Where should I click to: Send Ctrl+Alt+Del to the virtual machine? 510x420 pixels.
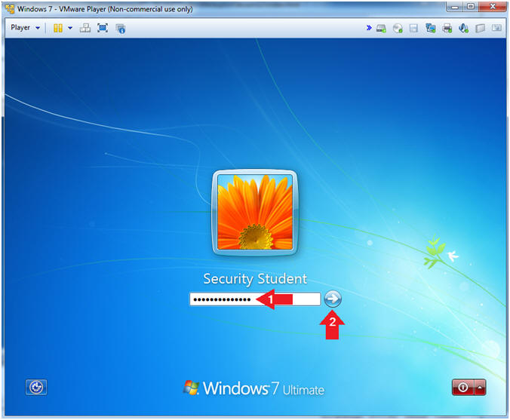click(x=85, y=28)
